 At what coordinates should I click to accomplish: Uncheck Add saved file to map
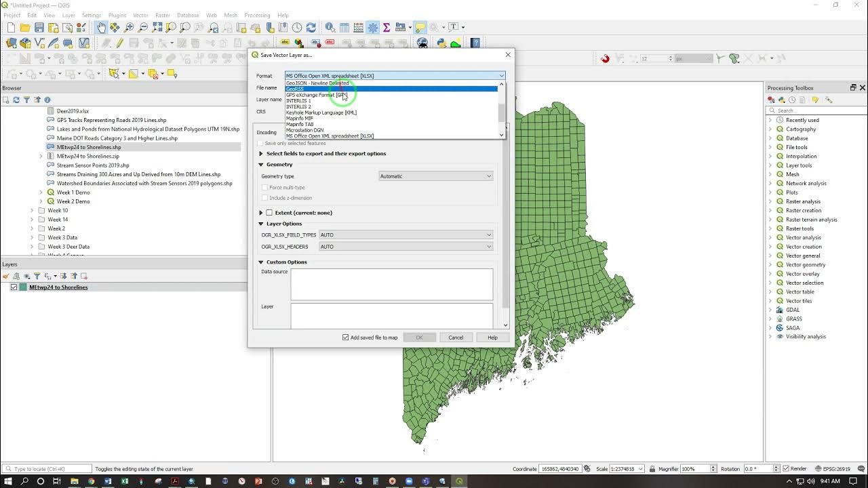[346, 338]
